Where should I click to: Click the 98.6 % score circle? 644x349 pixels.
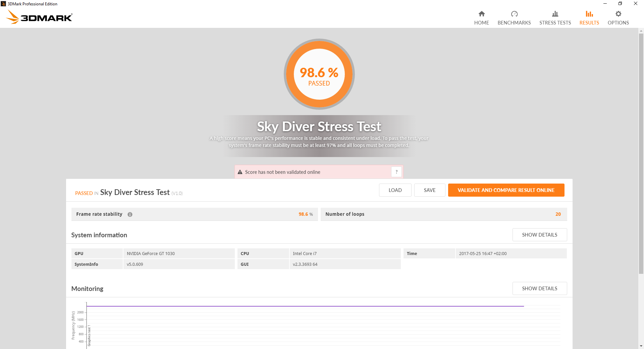point(319,74)
